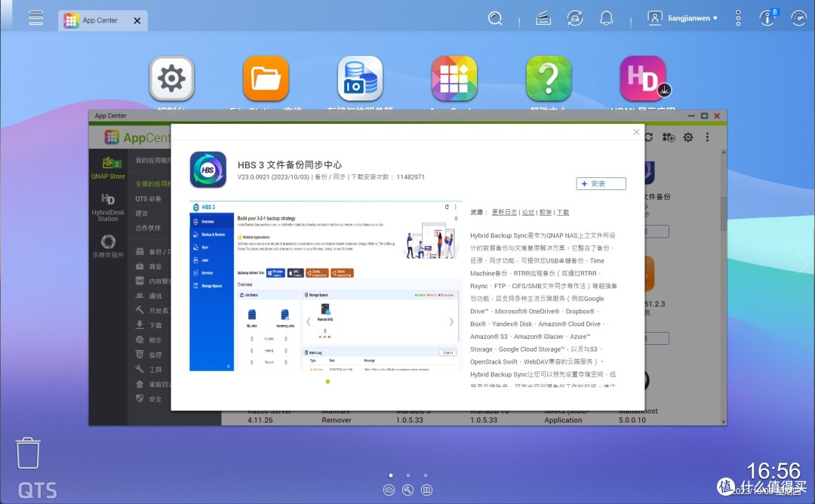This screenshot has width=815, height=504.
Task: Click the App Center vertical scrollbar
Action: tap(723, 214)
